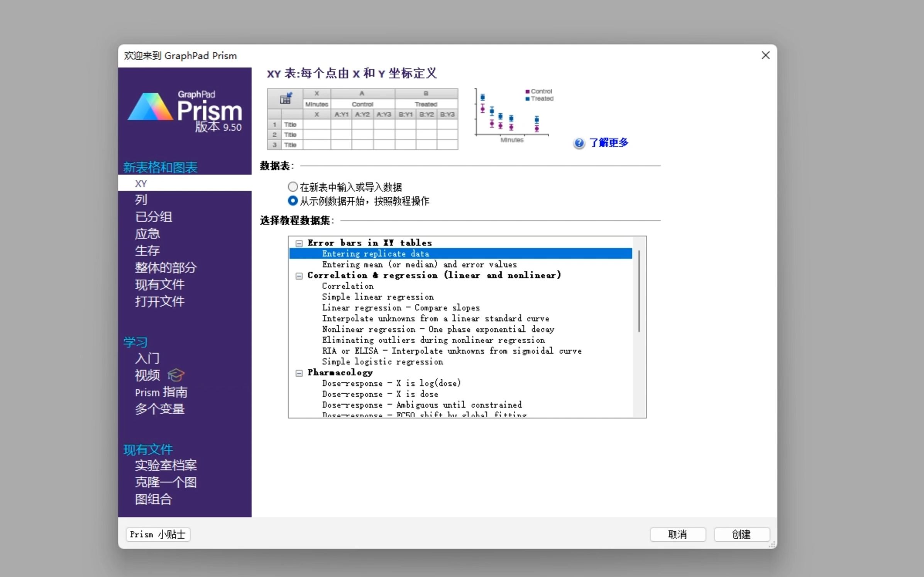Click the blue help question mark icon

coord(579,143)
